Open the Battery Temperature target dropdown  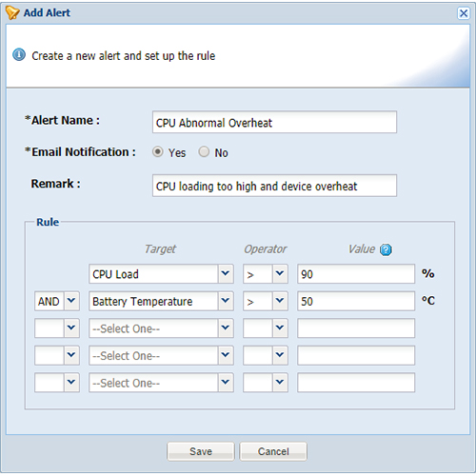tap(161, 301)
